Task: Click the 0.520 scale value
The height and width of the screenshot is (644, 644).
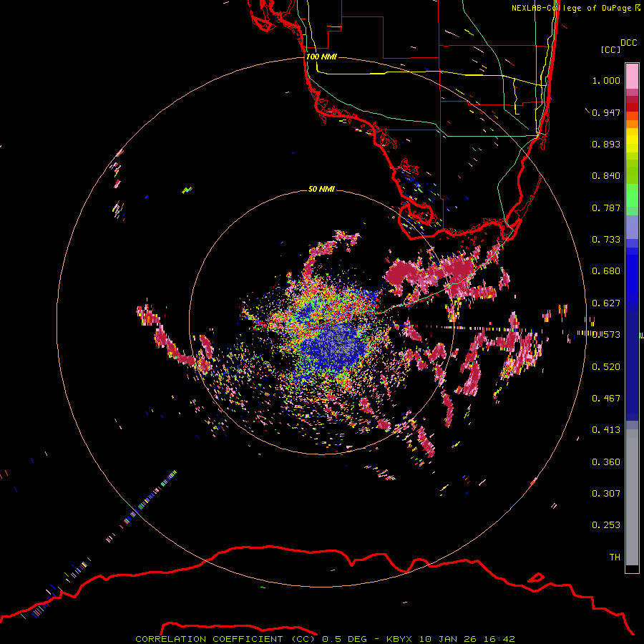Action: pos(606,367)
